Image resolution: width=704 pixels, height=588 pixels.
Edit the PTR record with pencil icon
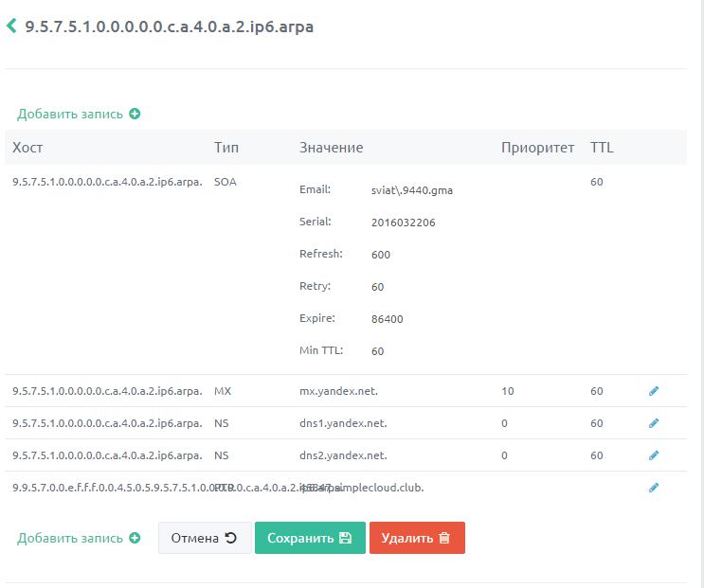pos(654,488)
